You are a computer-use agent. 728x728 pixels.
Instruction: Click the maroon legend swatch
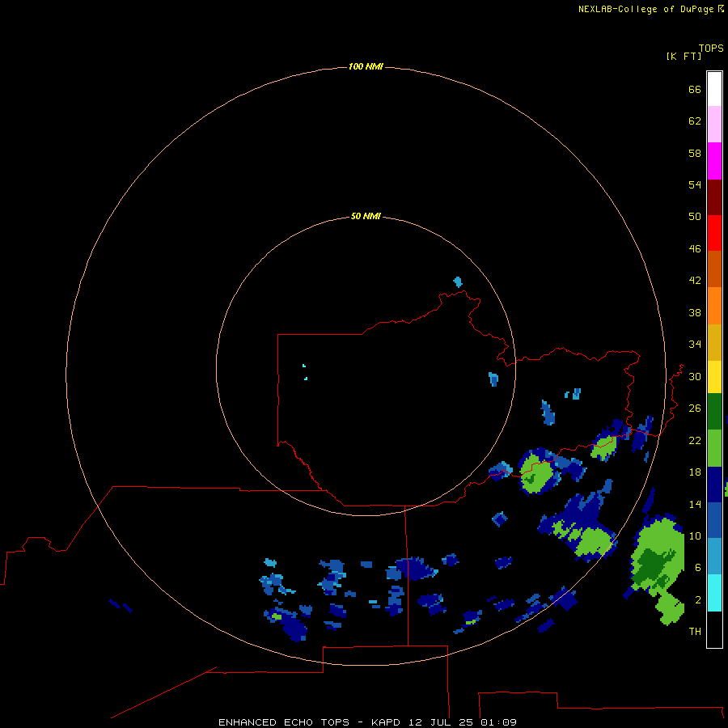coord(714,197)
